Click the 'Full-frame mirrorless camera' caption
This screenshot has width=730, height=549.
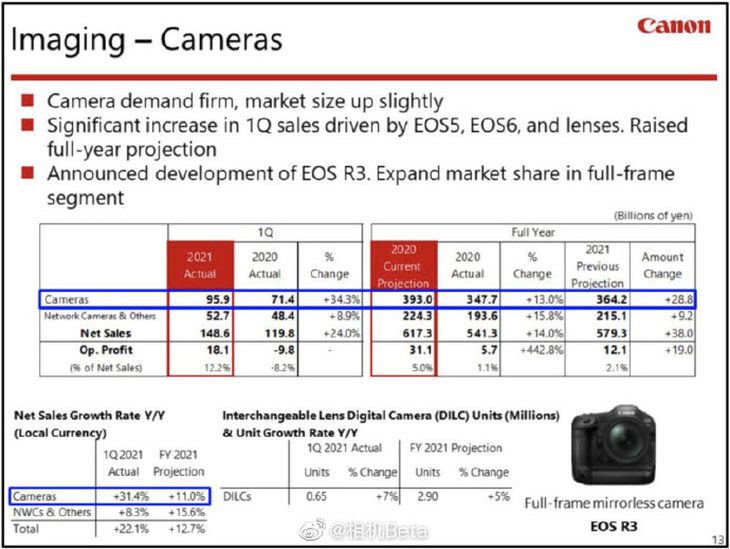(x=613, y=503)
